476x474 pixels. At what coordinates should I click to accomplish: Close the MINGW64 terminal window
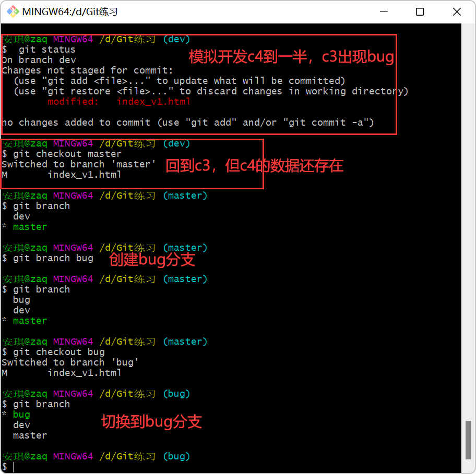point(457,12)
